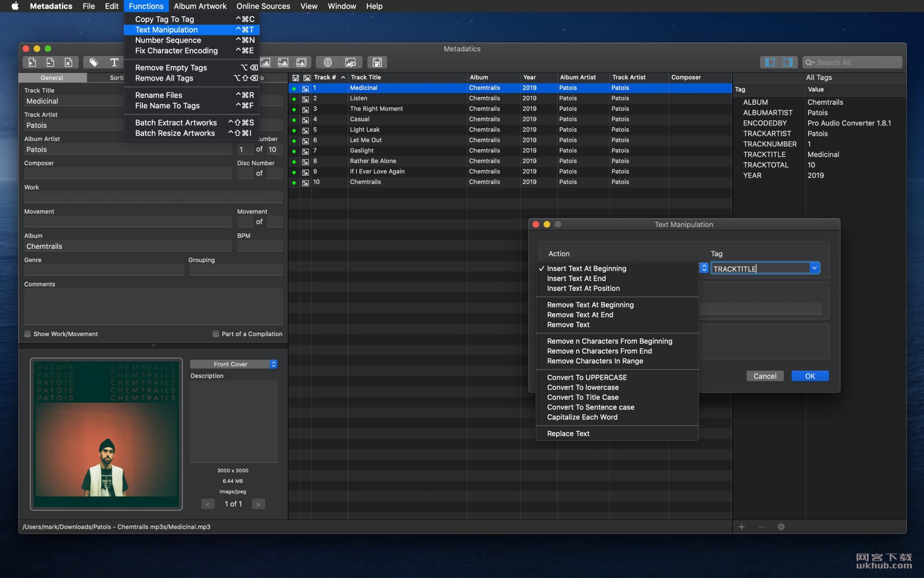This screenshot has height=578, width=924.
Task: Open the Tag combo box arrow
Action: pyautogui.click(x=814, y=268)
